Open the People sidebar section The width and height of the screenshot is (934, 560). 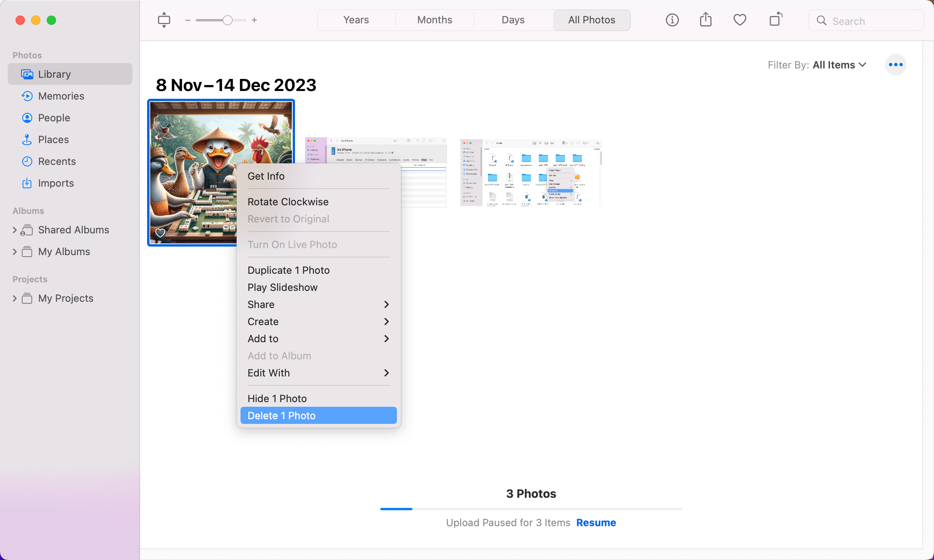point(53,117)
